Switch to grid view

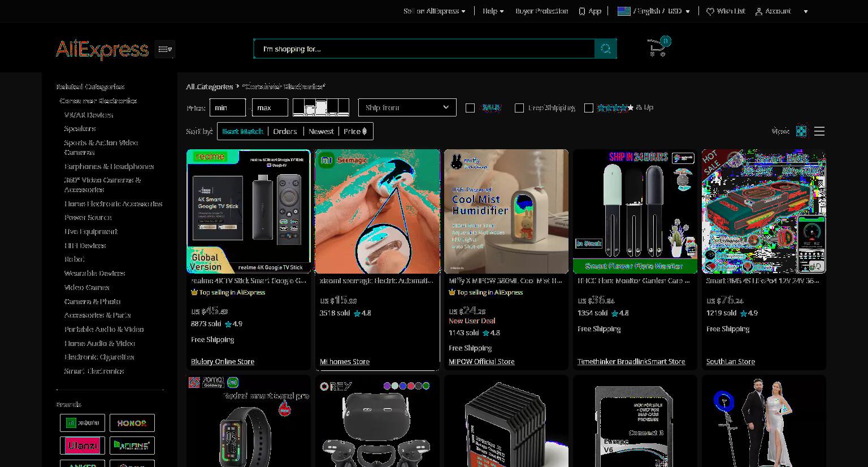tap(801, 131)
